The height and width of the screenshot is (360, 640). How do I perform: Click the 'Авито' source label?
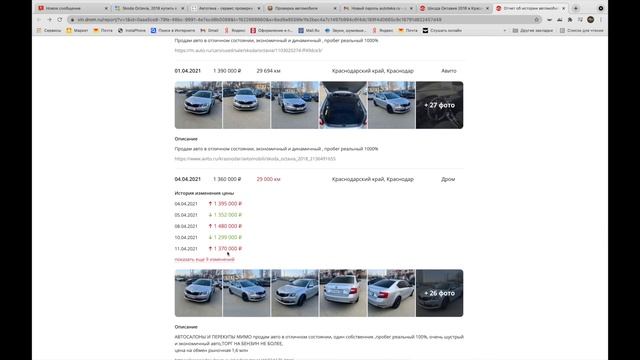pos(449,71)
